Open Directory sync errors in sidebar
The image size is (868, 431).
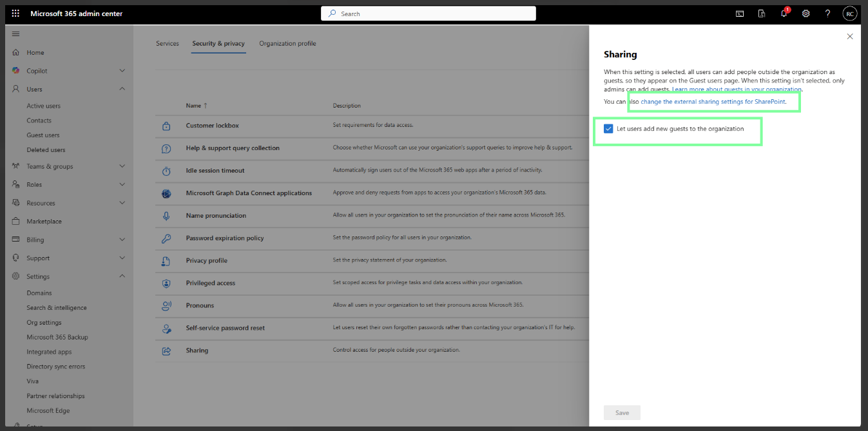[55, 367]
